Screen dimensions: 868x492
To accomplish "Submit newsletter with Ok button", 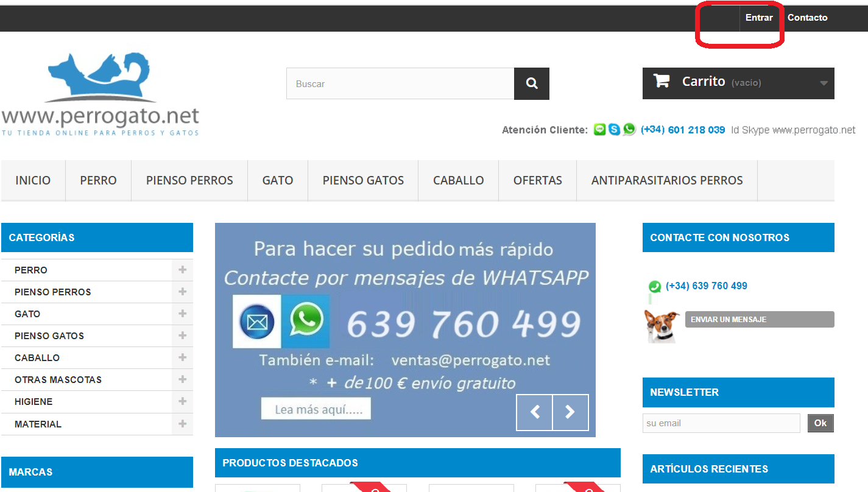I will 820,423.
